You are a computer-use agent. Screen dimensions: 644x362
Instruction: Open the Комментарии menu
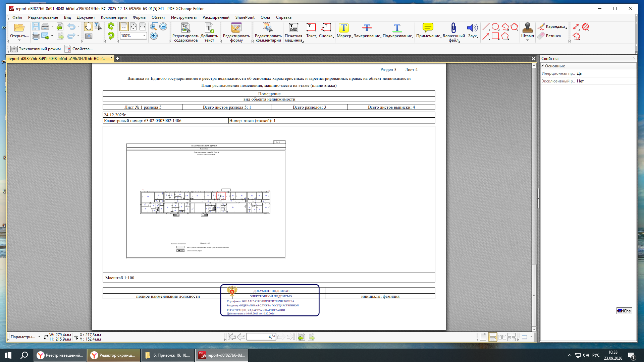click(x=114, y=17)
